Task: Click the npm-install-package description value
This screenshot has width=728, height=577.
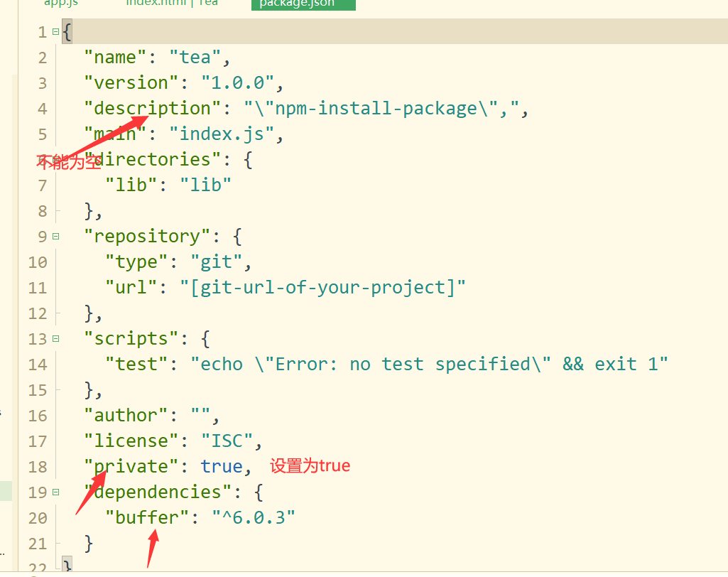Action: click(x=382, y=109)
